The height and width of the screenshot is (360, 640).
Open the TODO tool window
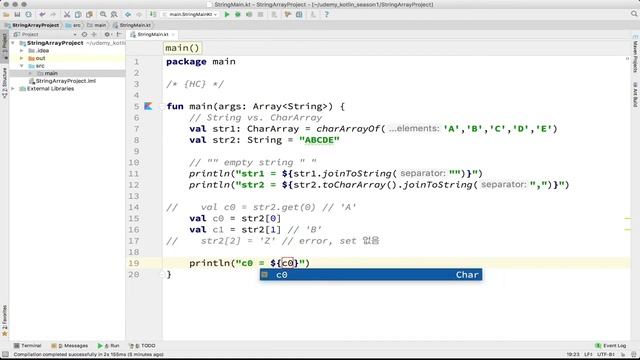(142, 346)
